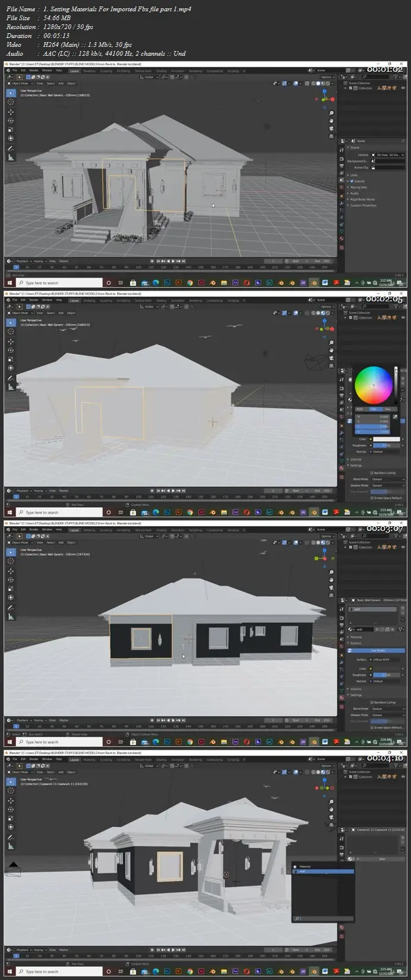Switch to Modeling tab in 00:01:02 frame
The image size is (411, 980).
click(x=90, y=71)
